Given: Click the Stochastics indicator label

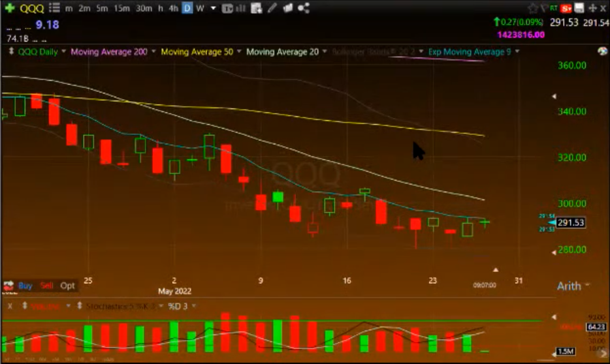Looking at the screenshot, I should pyautogui.click(x=120, y=307).
